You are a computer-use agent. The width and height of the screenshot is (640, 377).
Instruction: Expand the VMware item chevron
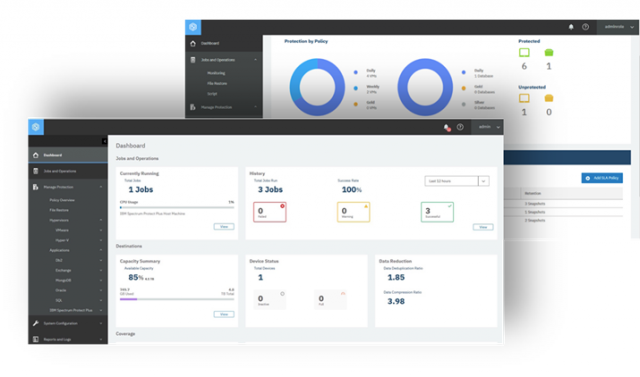101,230
